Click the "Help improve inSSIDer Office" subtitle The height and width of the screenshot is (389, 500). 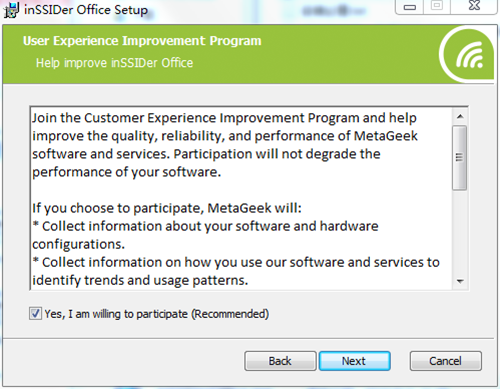coord(114,63)
